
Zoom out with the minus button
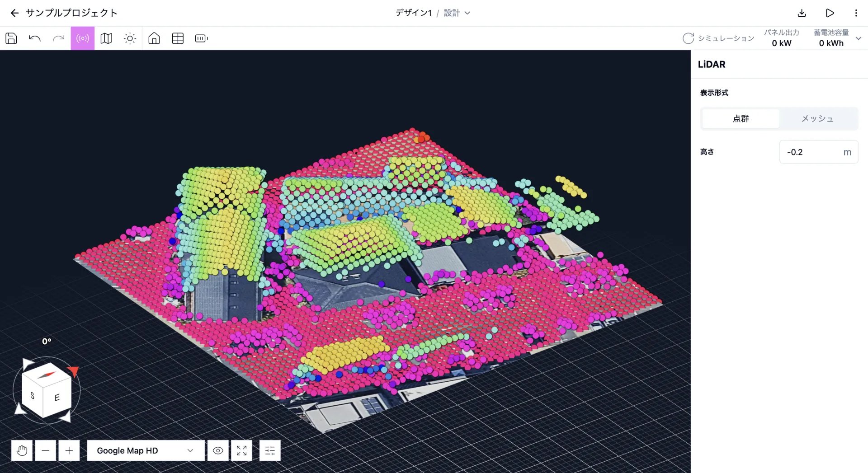[45, 450]
